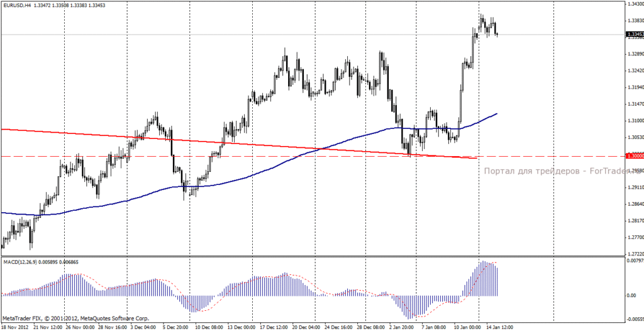Click the 18 Nov 2012 date label
The image size is (644, 331).
pos(14,327)
